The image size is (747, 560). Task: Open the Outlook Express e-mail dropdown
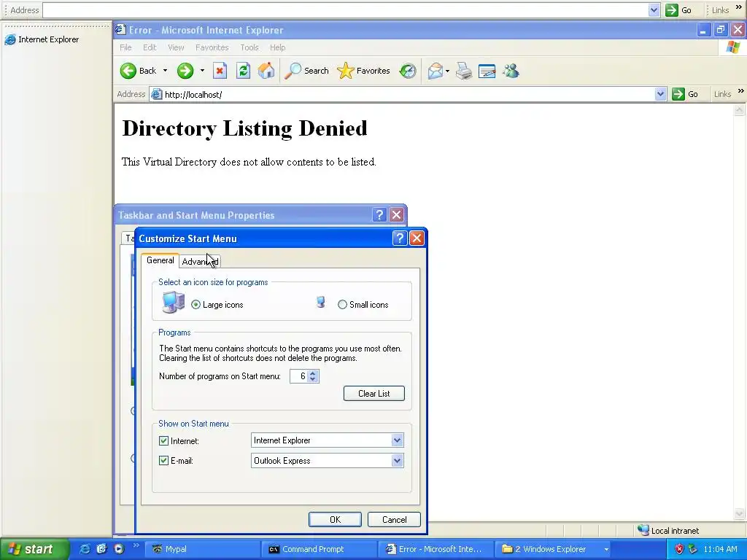(397, 461)
